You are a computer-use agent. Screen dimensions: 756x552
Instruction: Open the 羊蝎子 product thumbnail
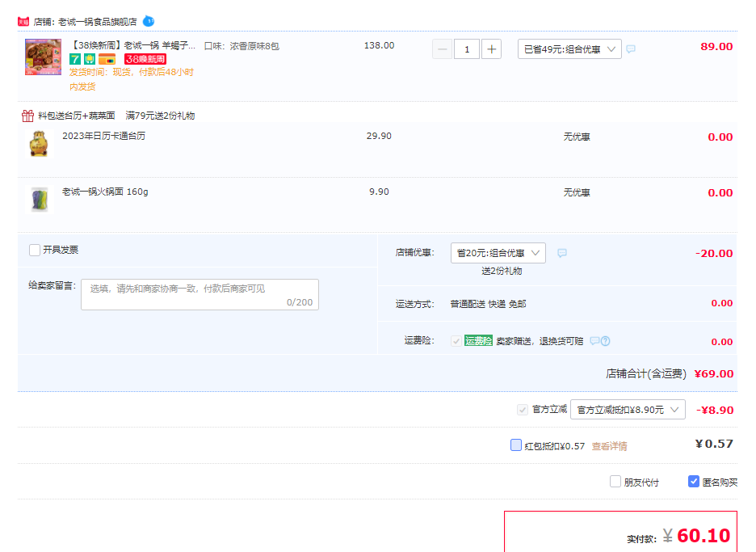(44, 57)
